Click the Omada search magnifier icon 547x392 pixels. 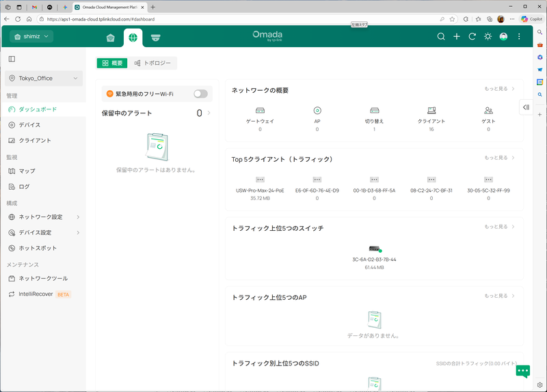(x=441, y=36)
